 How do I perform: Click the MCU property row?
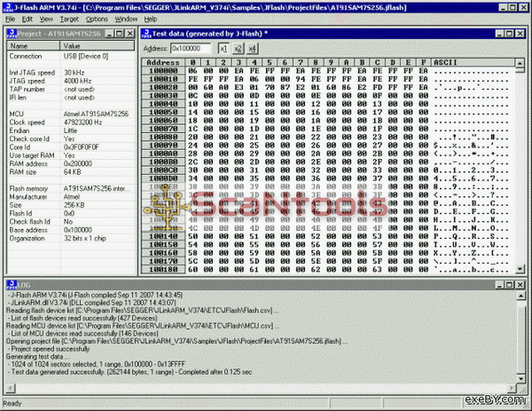click(x=71, y=114)
